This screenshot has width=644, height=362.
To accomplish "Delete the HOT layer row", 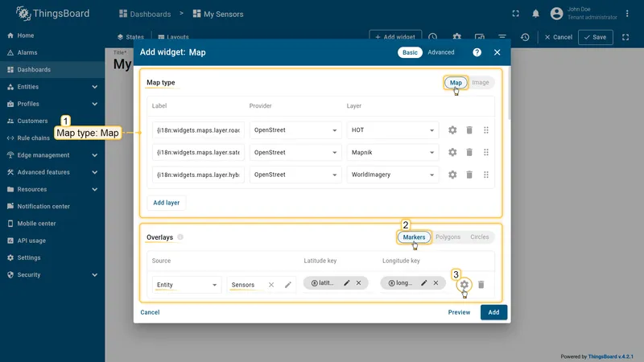I will [x=469, y=130].
